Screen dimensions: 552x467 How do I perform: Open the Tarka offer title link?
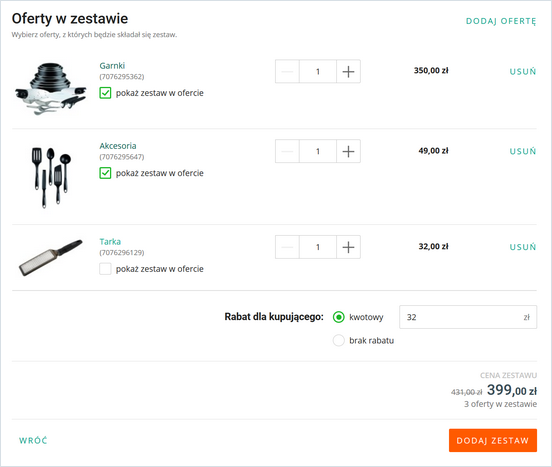pos(110,241)
